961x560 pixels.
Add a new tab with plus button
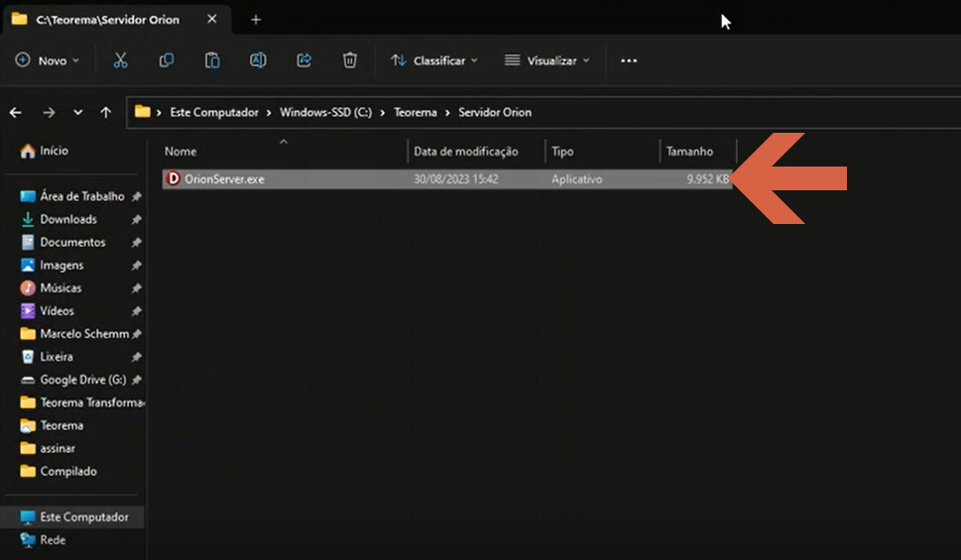click(x=256, y=20)
